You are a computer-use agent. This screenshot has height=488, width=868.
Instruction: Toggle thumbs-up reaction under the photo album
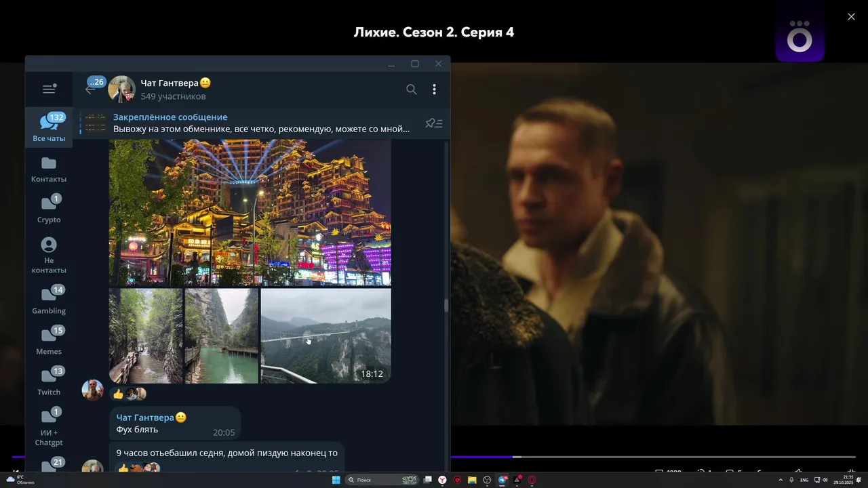click(129, 394)
